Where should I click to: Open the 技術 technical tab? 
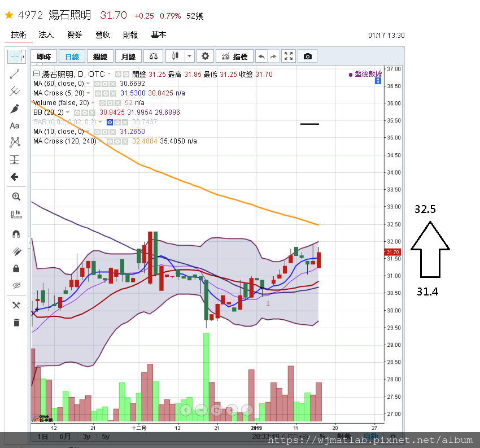pos(19,35)
